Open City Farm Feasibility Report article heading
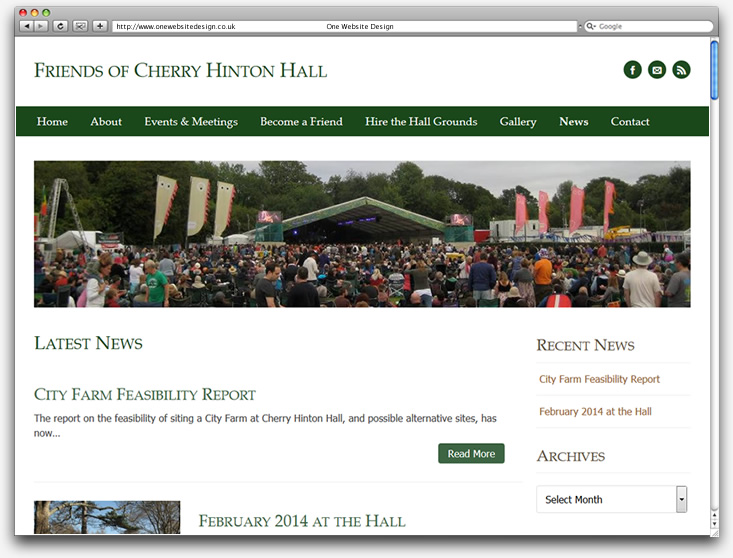This screenshot has height=558, width=733. pos(145,394)
